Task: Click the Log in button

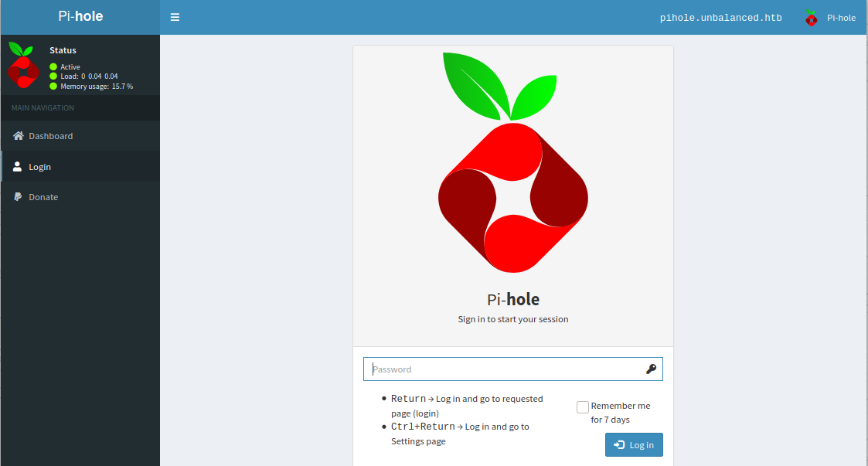Action: click(634, 445)
